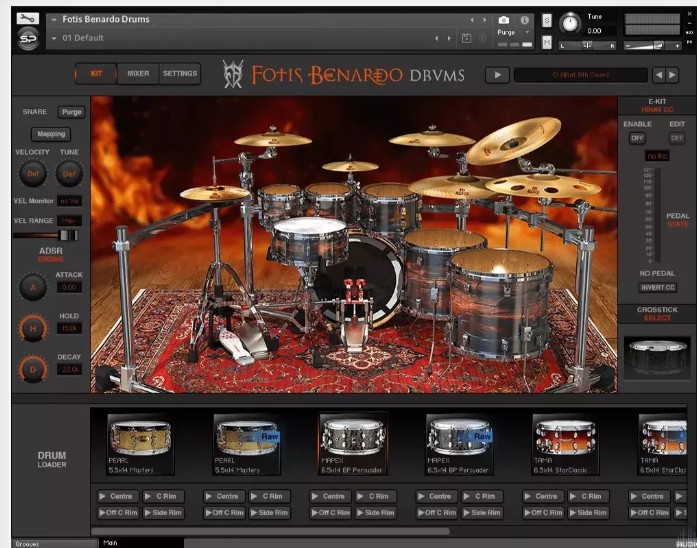Open the snare Mapping button
The height and width of the screenshot is (548, 697).
pyautogui.click(x=51, y=134)
